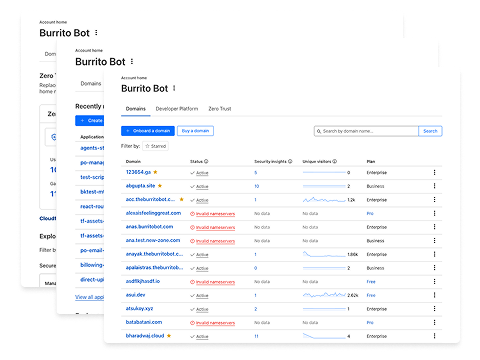
Task: Open the row actions menu for apalaistras.theburritob...
Action: 434,268
